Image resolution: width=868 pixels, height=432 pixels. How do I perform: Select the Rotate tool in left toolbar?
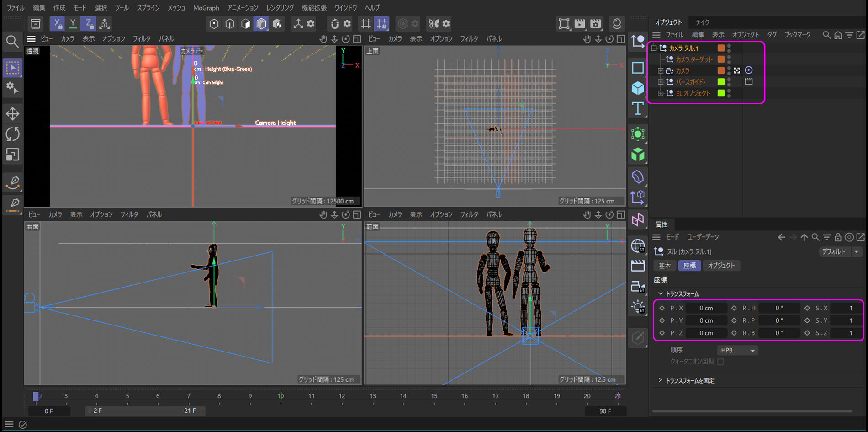(13, 134)
